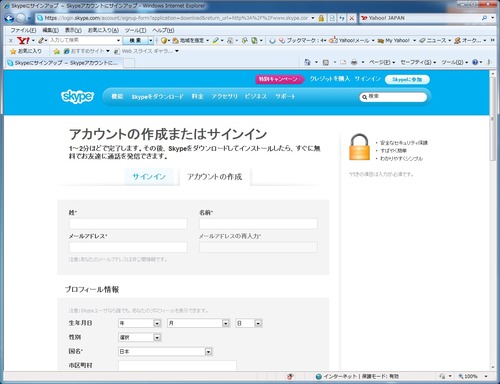This screenshot has width=500, height=384.
Task: Click the Y! logo on Yahoo toolbar
Action: (x=24, y=41)
